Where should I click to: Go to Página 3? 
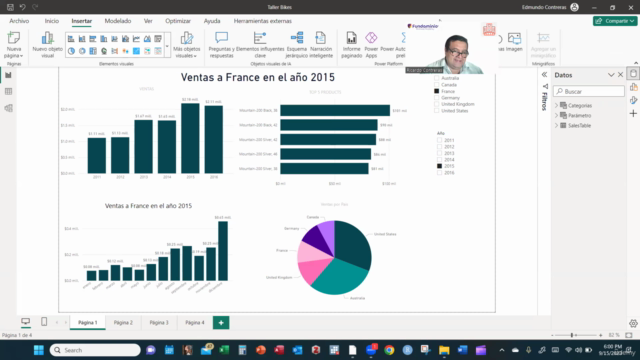coord(159,322)
